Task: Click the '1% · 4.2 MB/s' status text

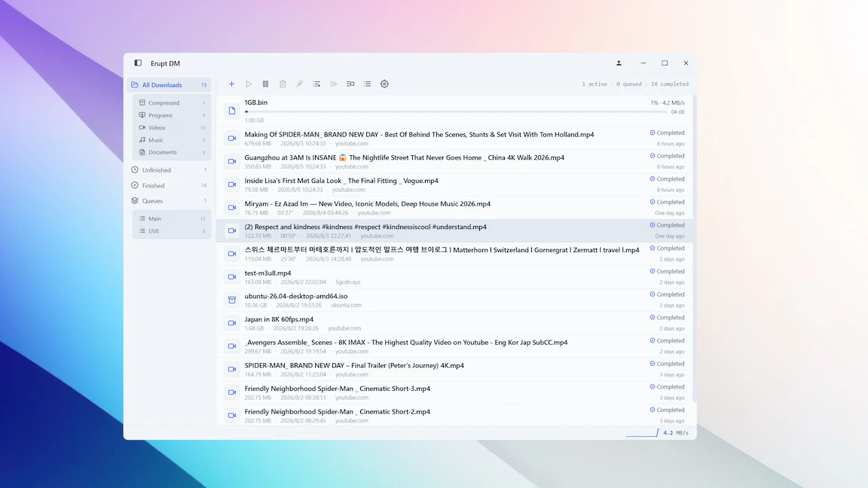Action: coord(668,103)
